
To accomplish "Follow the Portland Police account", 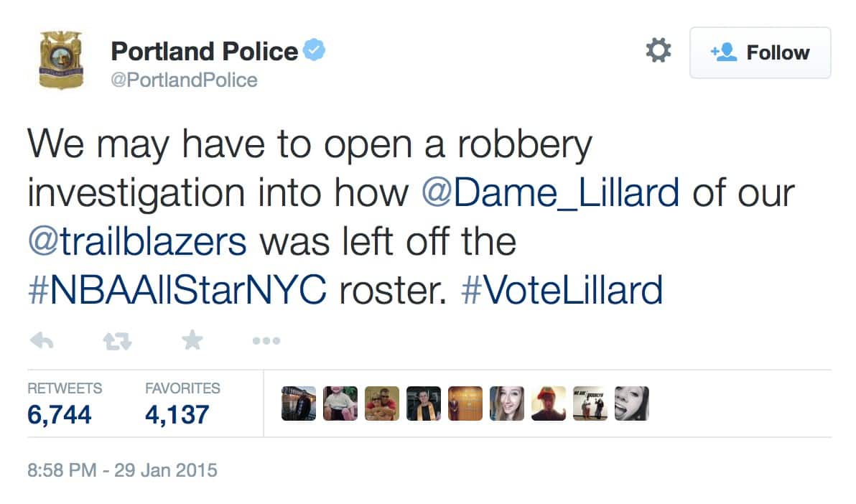I will point(760,52).
